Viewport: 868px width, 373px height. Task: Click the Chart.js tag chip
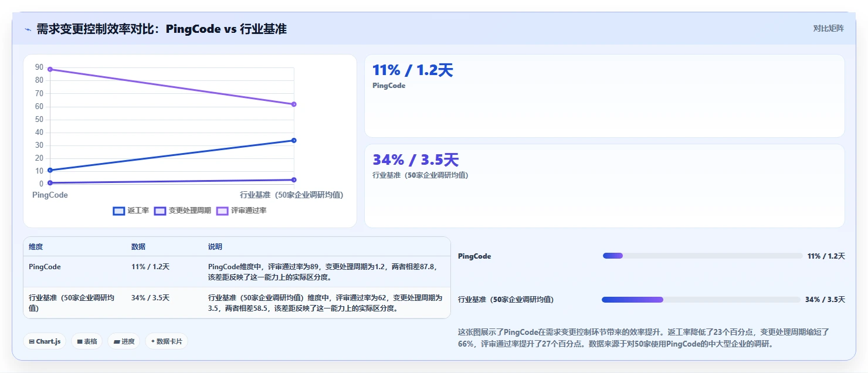pos(45,341)
